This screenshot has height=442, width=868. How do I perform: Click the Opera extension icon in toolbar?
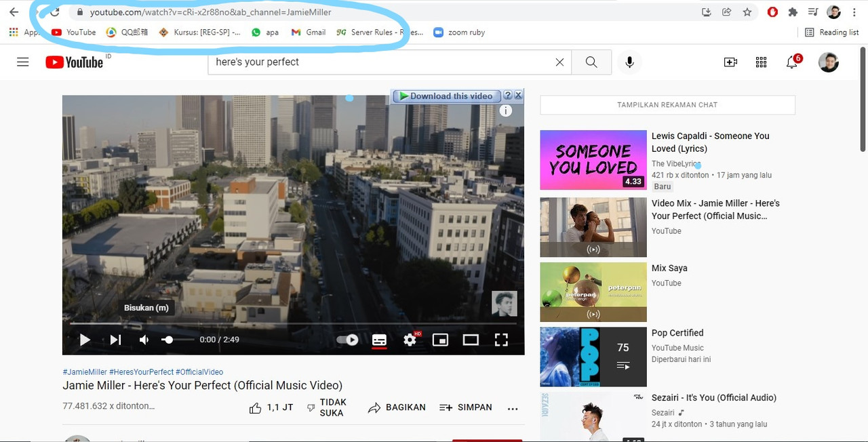(x=772, y=12)
